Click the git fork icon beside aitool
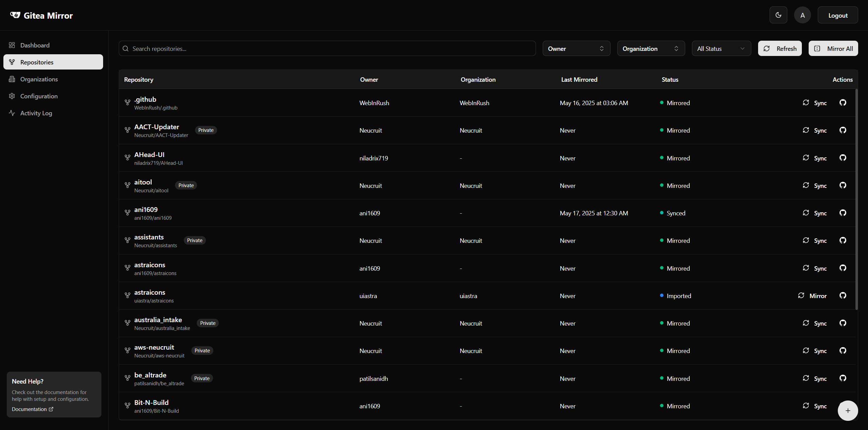The image size is (868, 430). pos(128,185)
